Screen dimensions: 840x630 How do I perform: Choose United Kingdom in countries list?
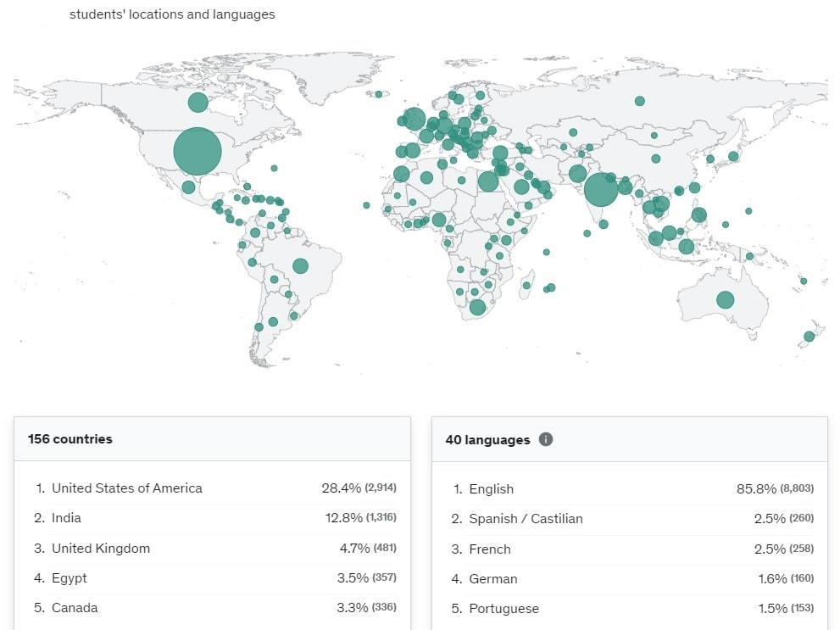pos(101,548)
